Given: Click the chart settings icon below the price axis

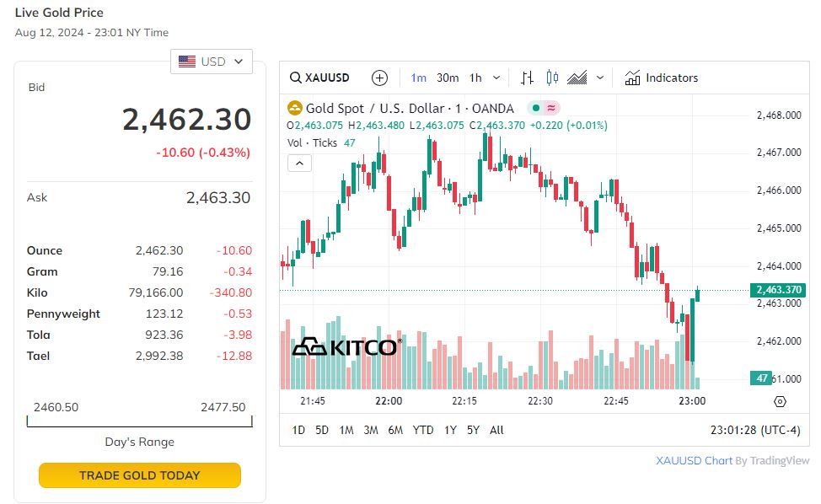Looking at the screenshot, I should pyautogui.click(x=780, y=402).
